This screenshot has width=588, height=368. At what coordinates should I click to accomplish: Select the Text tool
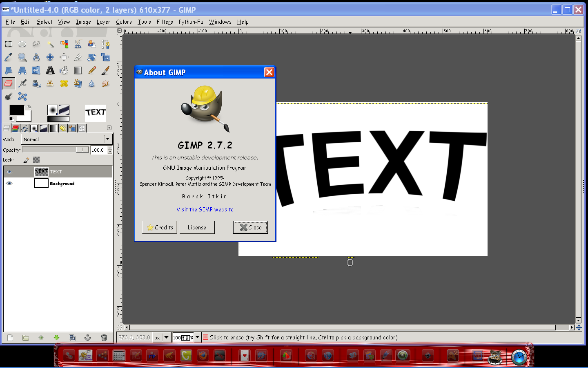(50, 70)
